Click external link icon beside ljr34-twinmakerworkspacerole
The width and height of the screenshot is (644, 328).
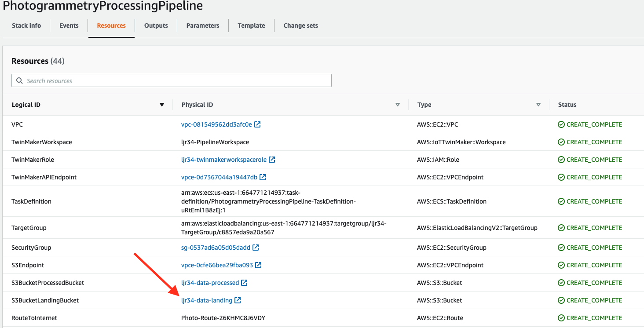(272, 160)
